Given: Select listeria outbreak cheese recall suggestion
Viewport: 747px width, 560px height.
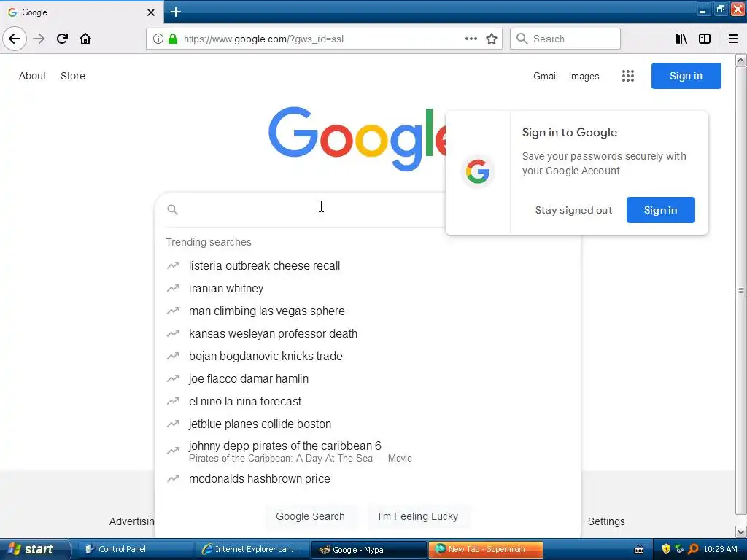Looking at the screenshot, I should pos(368,265).
